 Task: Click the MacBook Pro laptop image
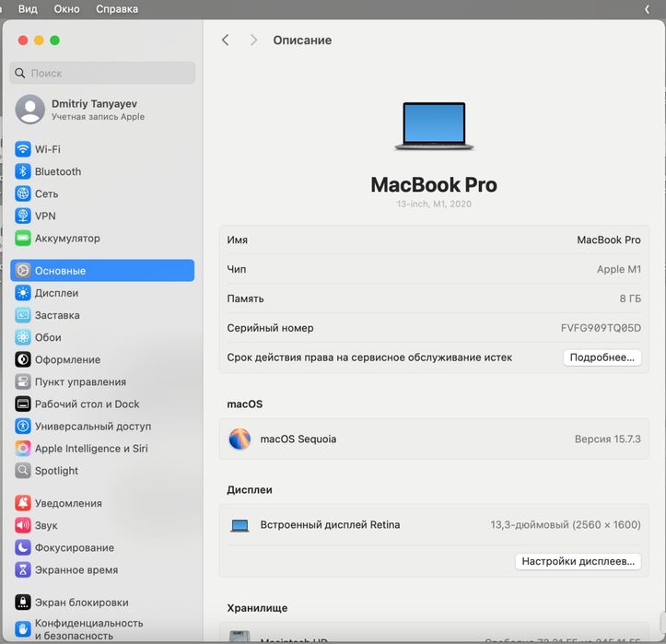coord(434,126)
